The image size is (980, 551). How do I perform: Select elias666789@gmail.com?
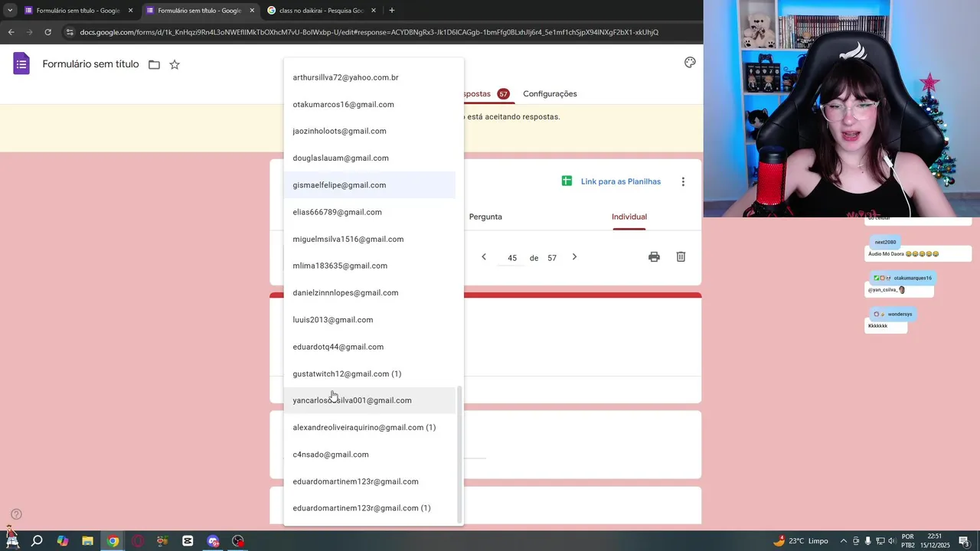(x=370, y=212)
